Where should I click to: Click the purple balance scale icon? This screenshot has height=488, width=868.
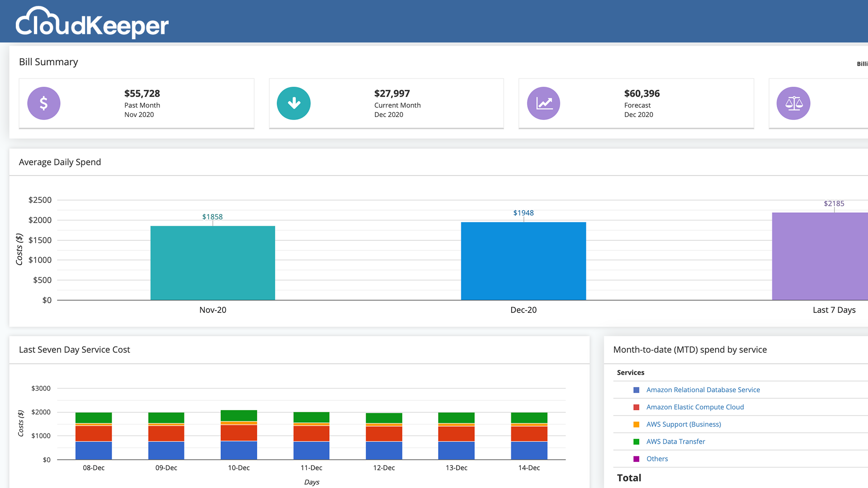click(793, 103)
